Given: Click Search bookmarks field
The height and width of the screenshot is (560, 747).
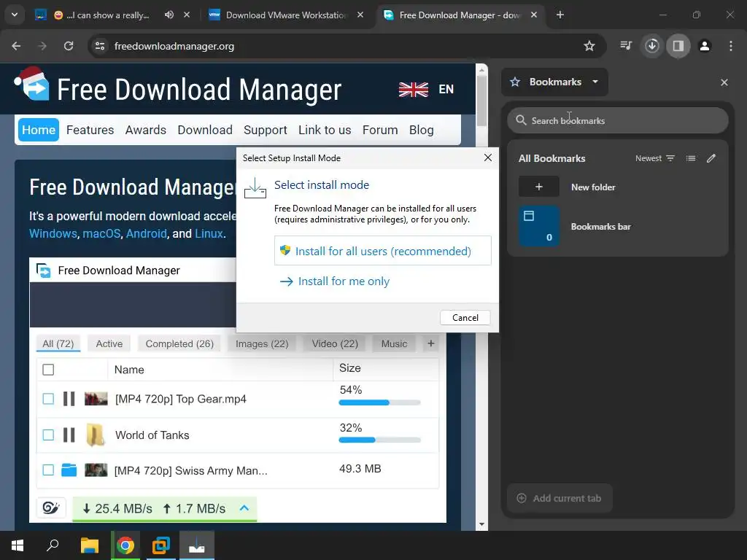Looking at the screenshot, I should click(617, 120).
